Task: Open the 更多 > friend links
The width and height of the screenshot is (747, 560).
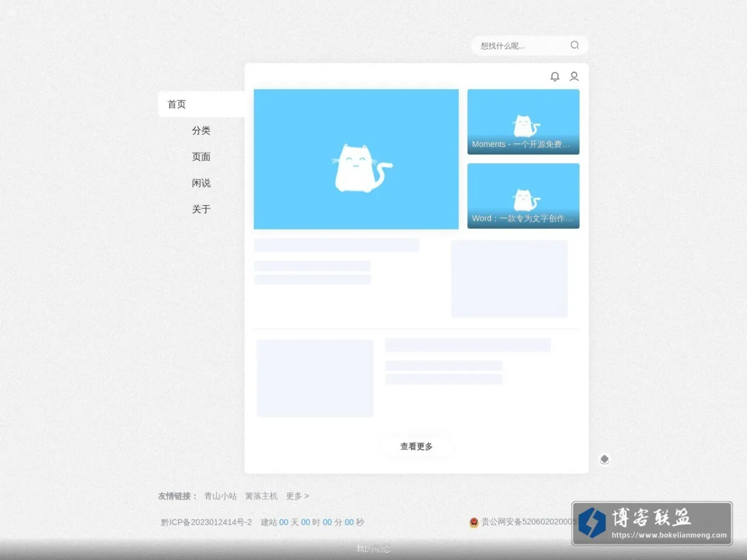Action: point(298,496)
